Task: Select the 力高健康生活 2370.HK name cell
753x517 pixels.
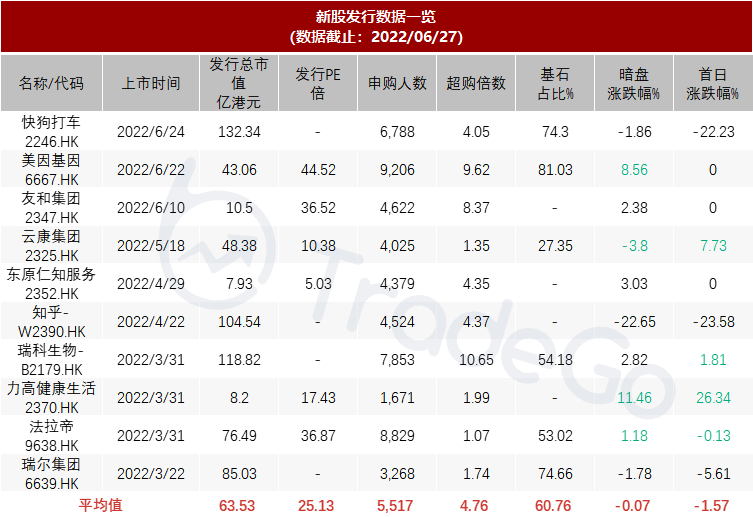Action: pyautogui.click(x=51, y=397)
